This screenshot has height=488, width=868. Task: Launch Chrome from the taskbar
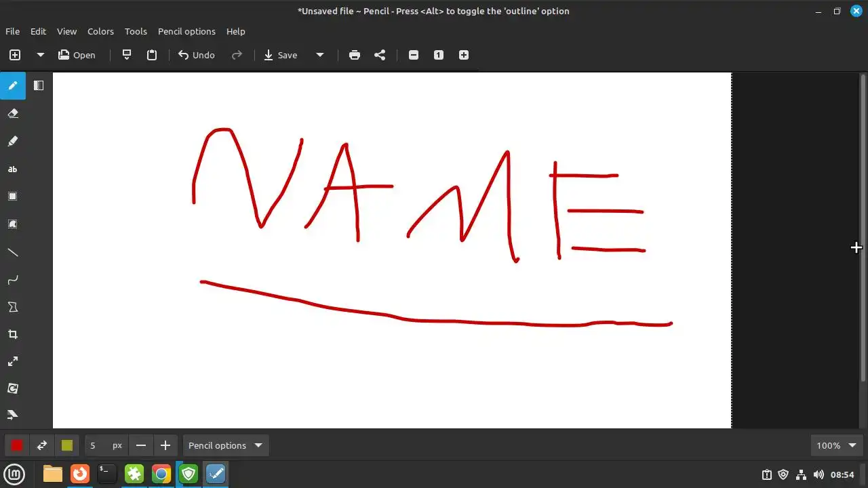click(161, 474)
